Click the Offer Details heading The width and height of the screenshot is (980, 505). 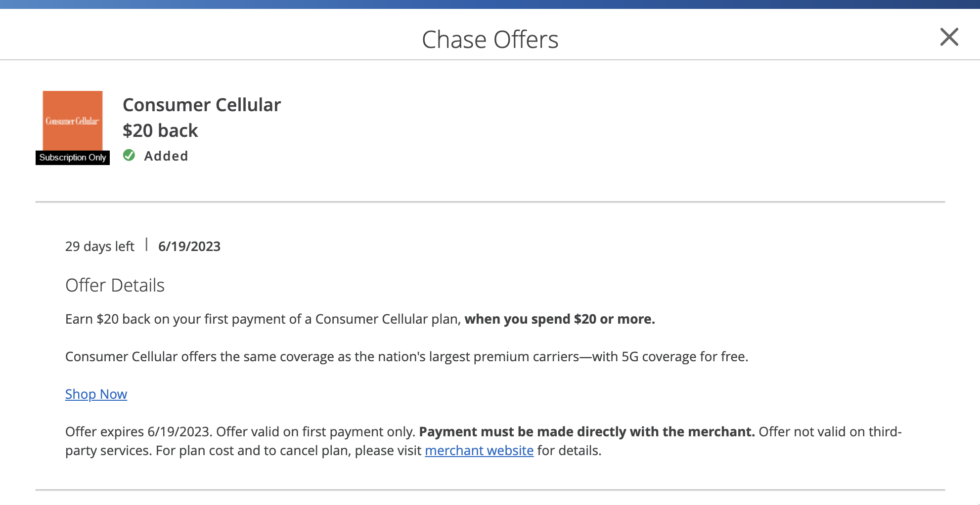coord(115,285)
